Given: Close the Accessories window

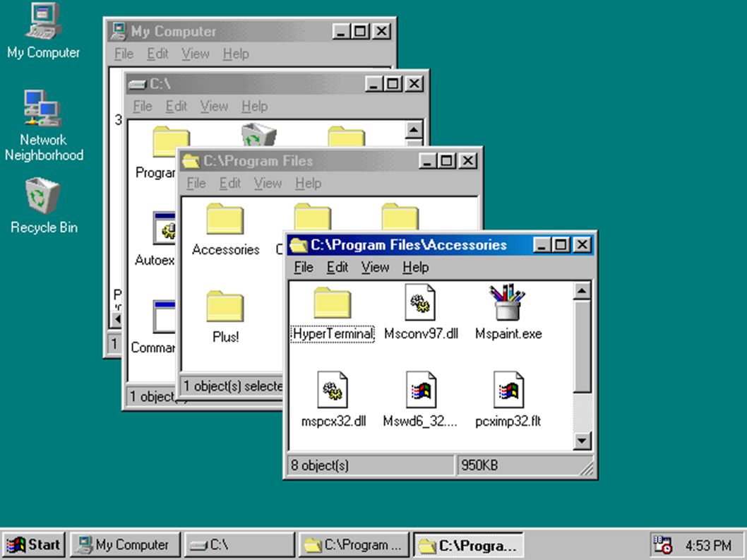Looking at the screenshot, I should point(582,245).
